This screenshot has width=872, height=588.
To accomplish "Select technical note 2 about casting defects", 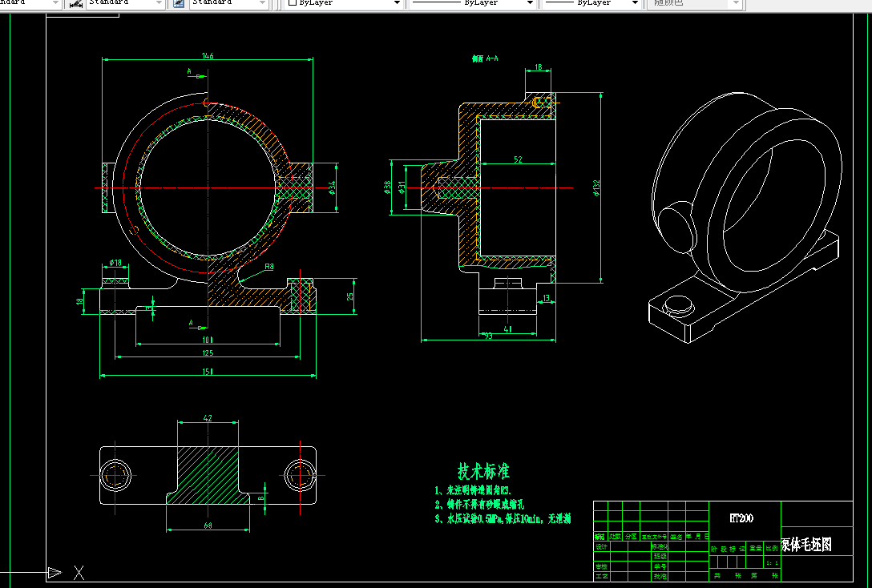I will coord(478,505).
